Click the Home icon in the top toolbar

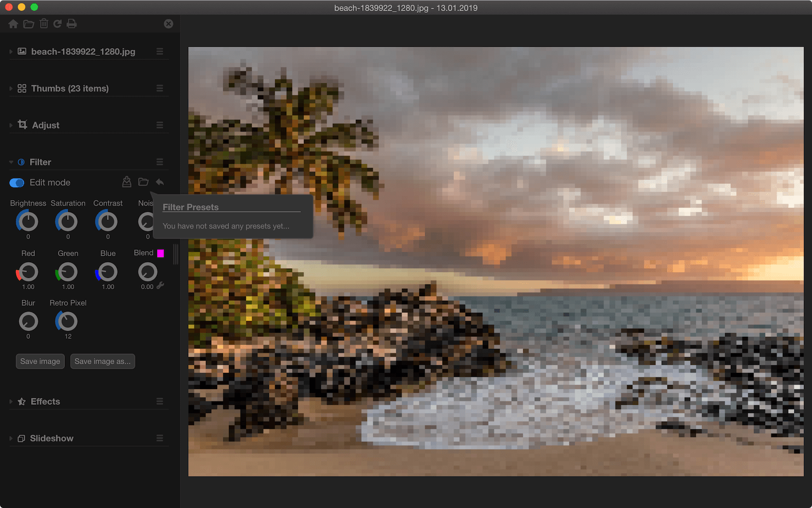pyautogui.click(x=13, y=24)
